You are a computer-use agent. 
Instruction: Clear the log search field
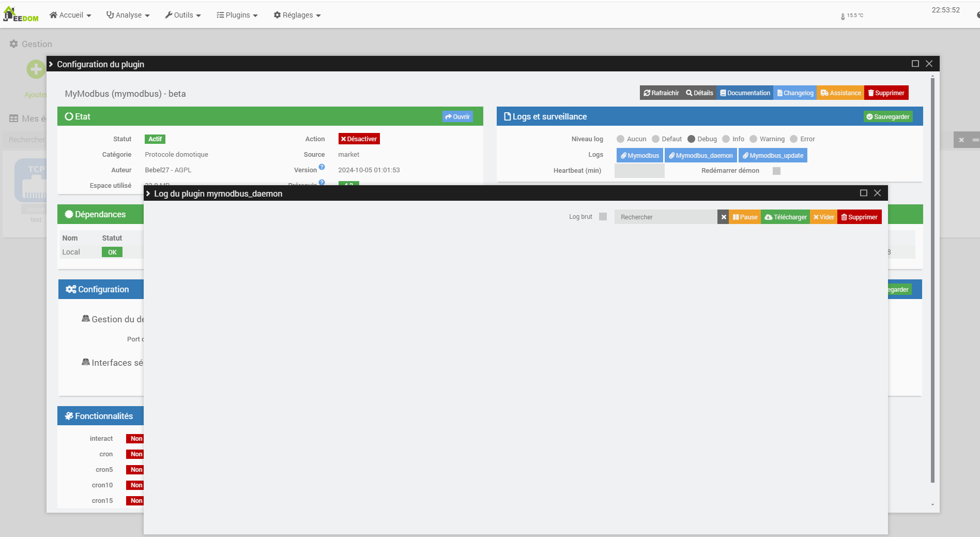pos(724,217)
